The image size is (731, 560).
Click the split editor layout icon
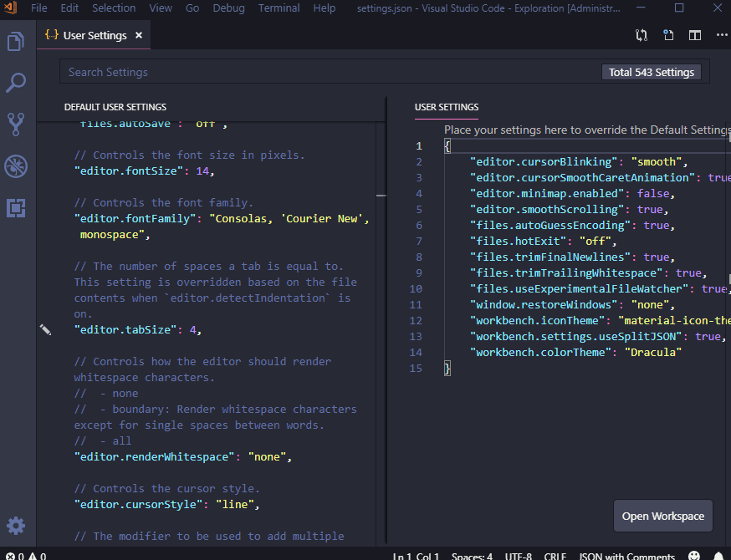tap(697, 35)
